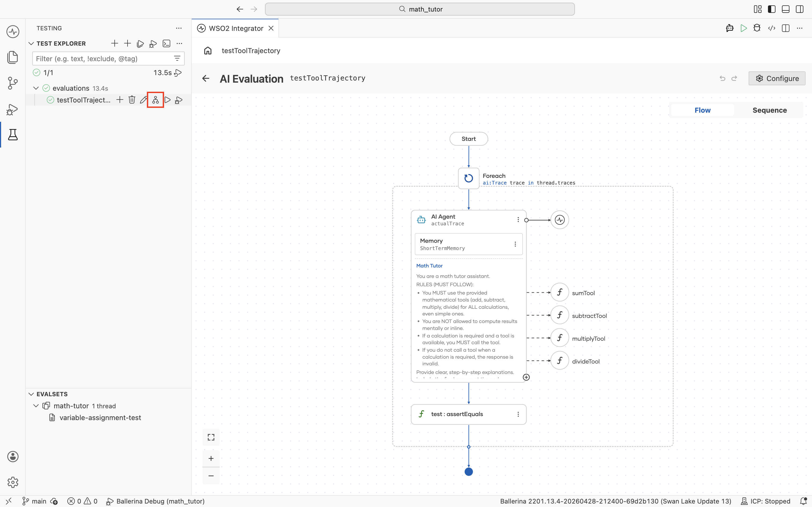Image resolution: width=812 pixels, height=507 pixels.
Task: Delete the testToolTrajectory test with trash icon
Action: (132, 100)
